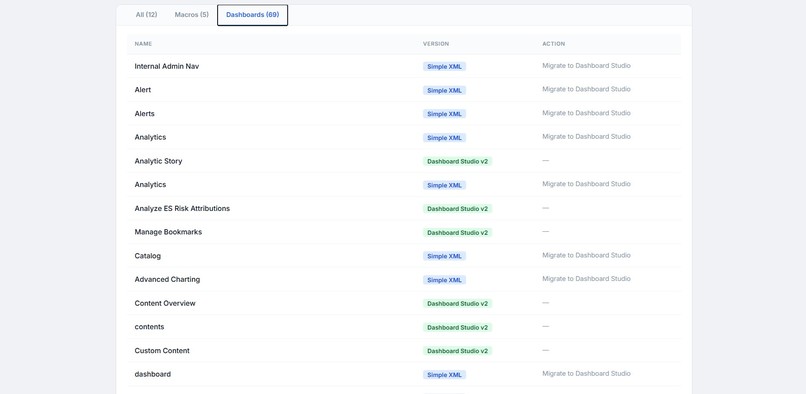Image resolution: width=806 pixels, height=394 pixels.
Task: Select the Manage Bookmarks dashboard name
Action: tap(168, 232)
